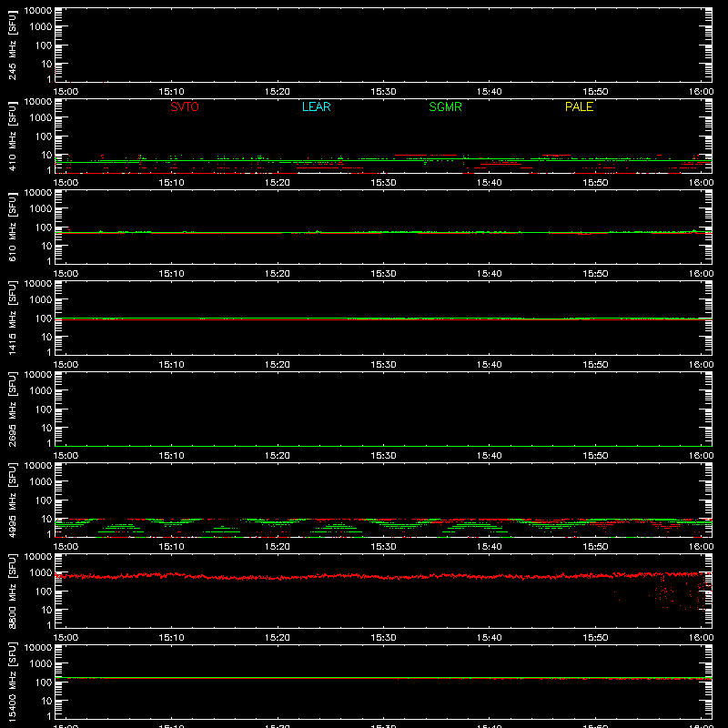
Task: Click 15:30 tick label below 4995 MHz panel
Action: [x=383, y=547]
